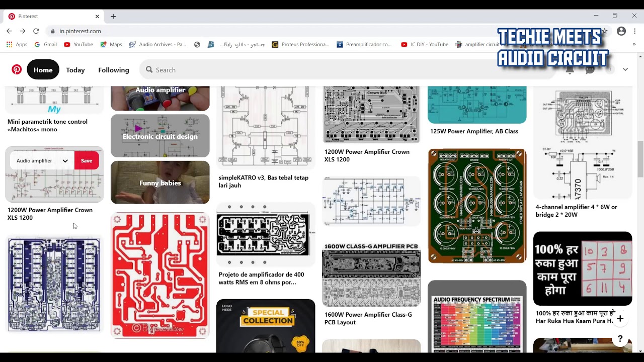Image resolution: width=644 pixels, height=362 pixels.
Task: Open the Audio amplifier topic tile
Action: click(160, 98)
